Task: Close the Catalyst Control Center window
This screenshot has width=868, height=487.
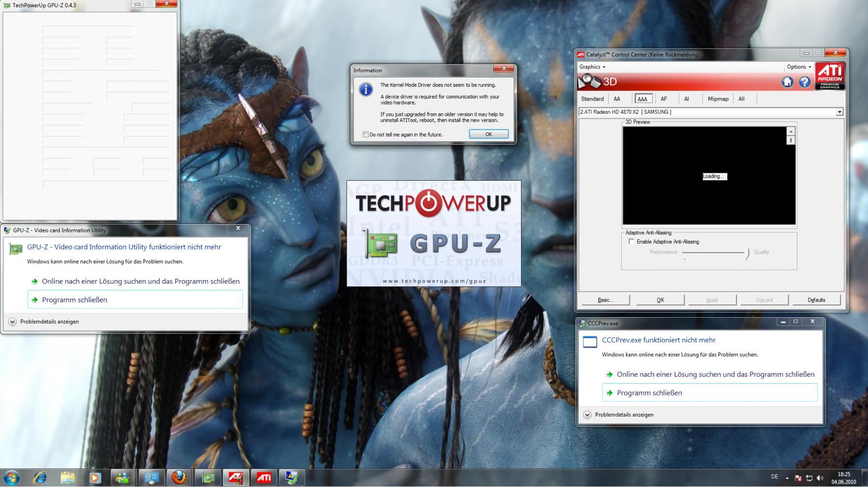Action: tap(835, 53)
